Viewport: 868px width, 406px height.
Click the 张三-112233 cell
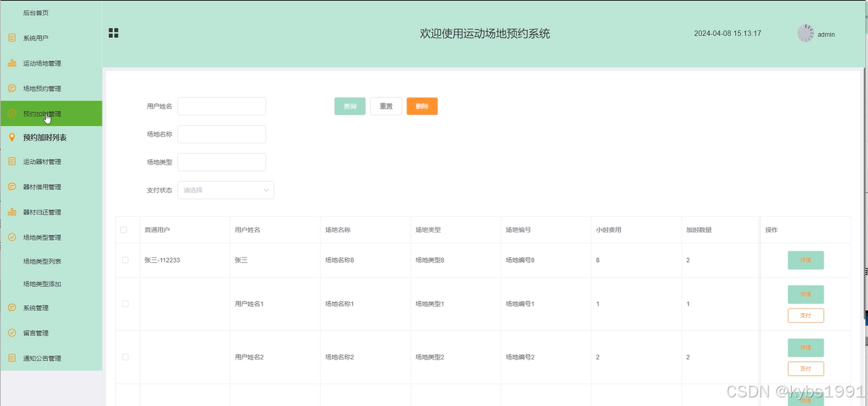[x=162, y=260]
